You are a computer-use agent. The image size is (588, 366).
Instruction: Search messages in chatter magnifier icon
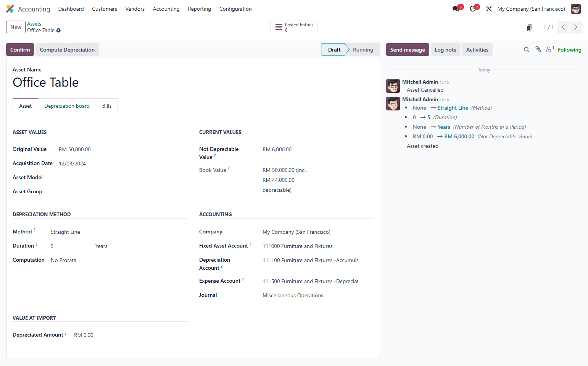(527, 50)
